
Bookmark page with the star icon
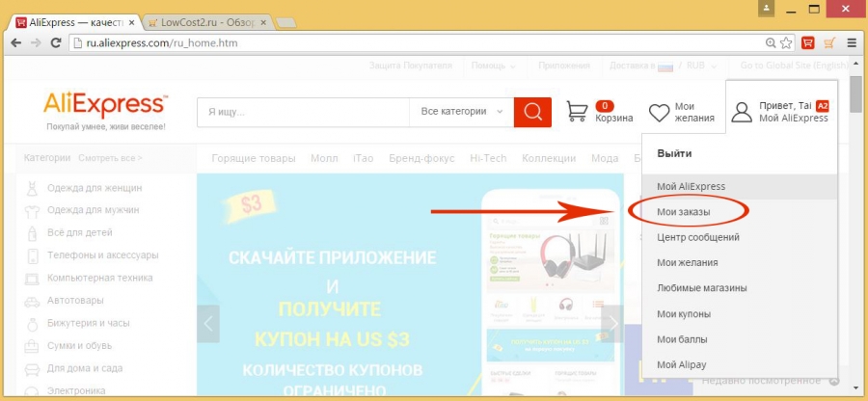click(x=785, y=42)
